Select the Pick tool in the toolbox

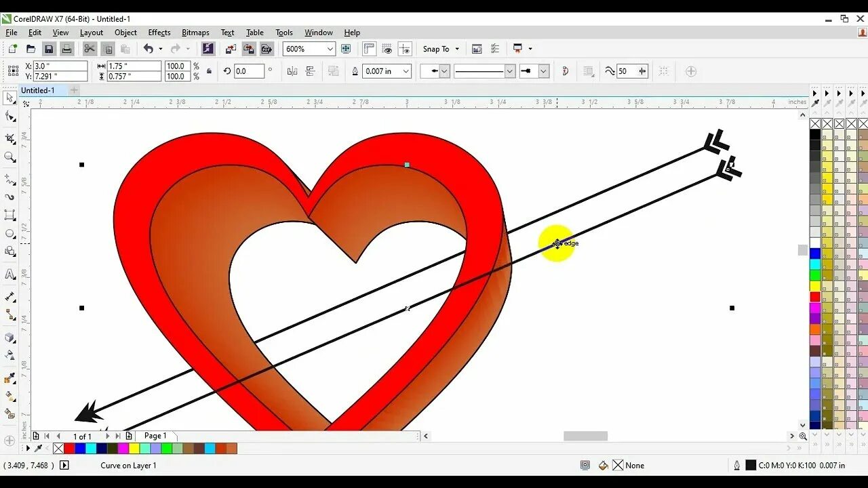click(x=9, y=98)
